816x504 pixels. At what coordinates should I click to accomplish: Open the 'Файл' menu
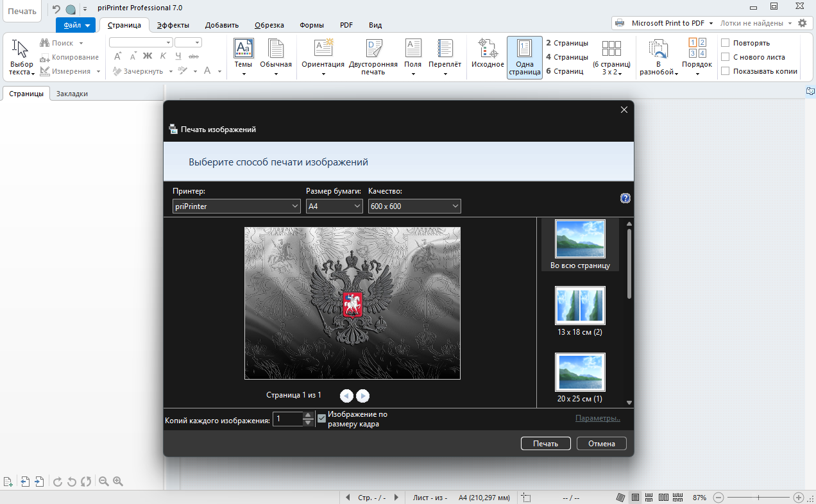[76, 25]
